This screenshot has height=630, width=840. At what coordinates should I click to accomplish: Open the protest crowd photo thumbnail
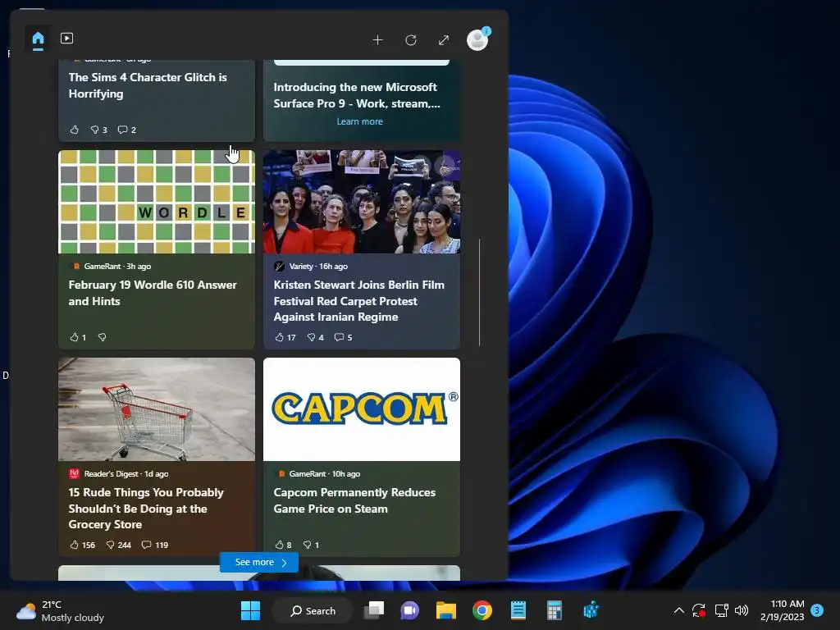pos(362,202)
